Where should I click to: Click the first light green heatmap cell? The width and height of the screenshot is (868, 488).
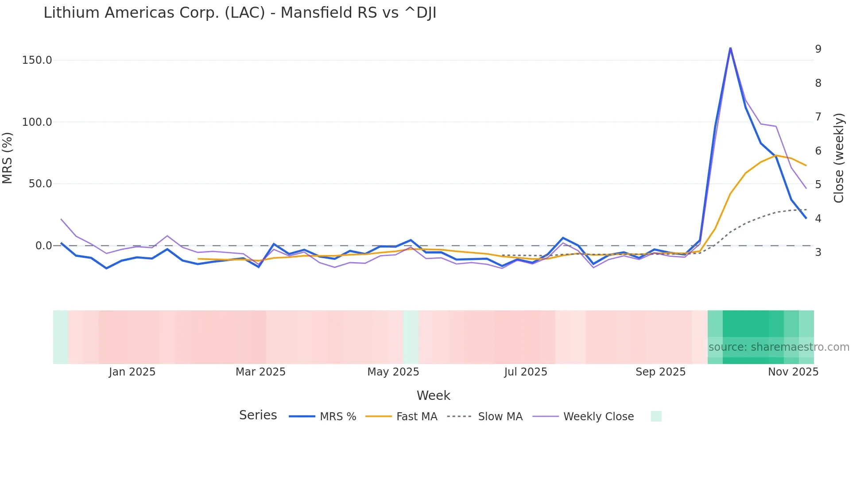tap(61, 337)
